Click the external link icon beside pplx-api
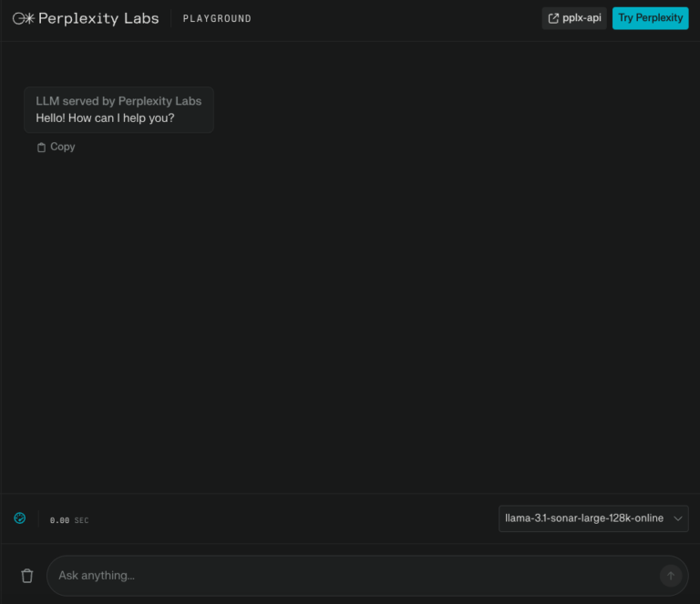The height and width of the screenshot is (604, 700). [553, 18]
